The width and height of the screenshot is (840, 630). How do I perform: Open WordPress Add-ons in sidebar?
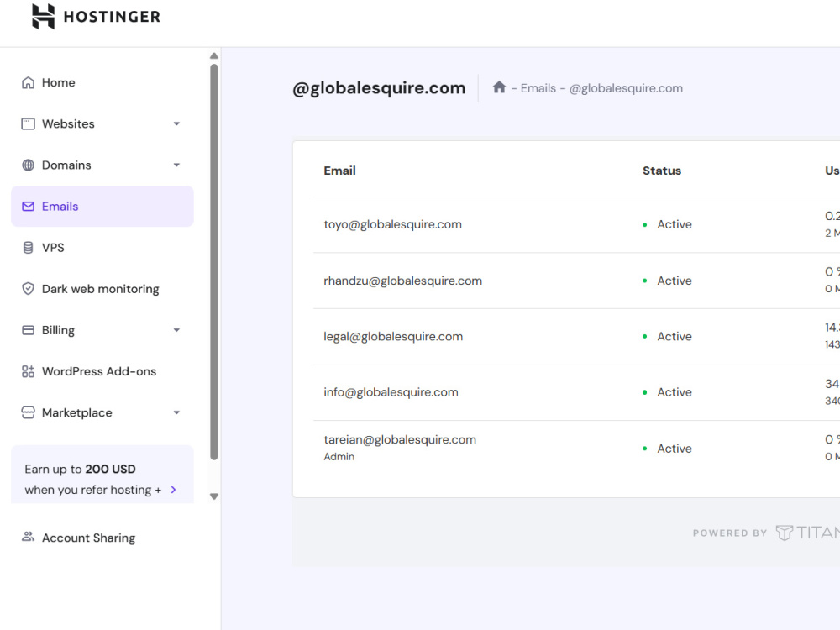click(x=102, y=371)
